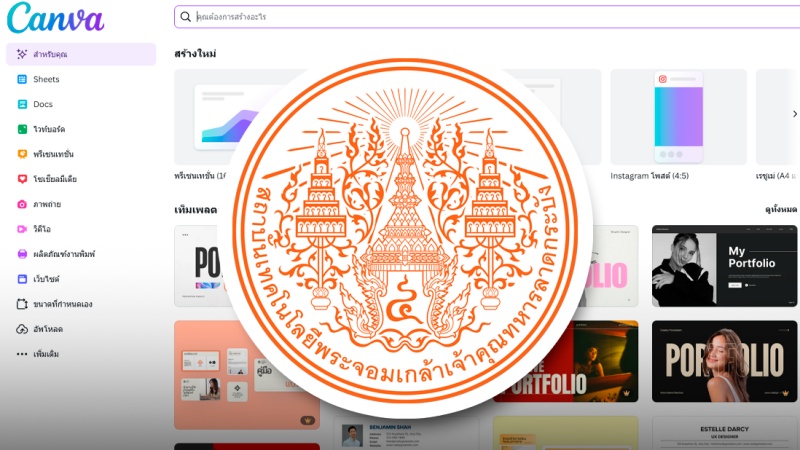Open ดูทั้งหมด link for templates
Screen dimensions: 800x450
point(781,209)
